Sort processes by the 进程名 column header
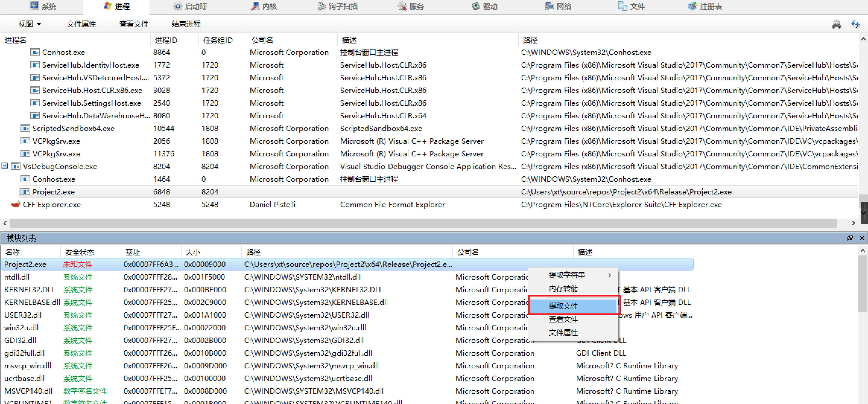The height and width of the screenshot is (404, 868). 75,40
